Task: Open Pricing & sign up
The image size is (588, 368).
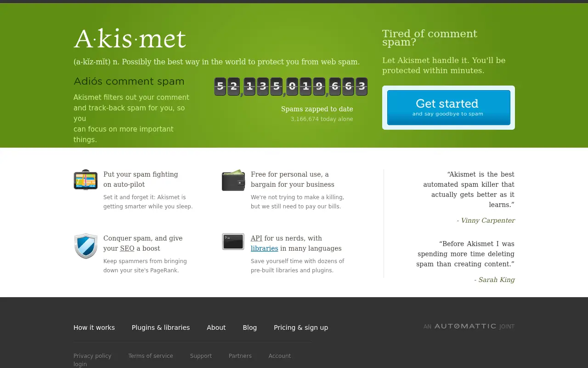Action: (x=301, y=328)
